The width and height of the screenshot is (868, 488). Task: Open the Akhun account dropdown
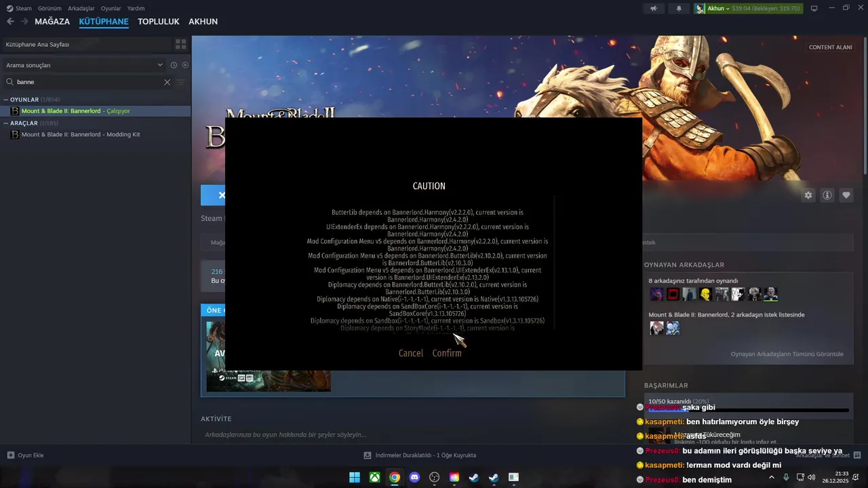pos(718,8)
